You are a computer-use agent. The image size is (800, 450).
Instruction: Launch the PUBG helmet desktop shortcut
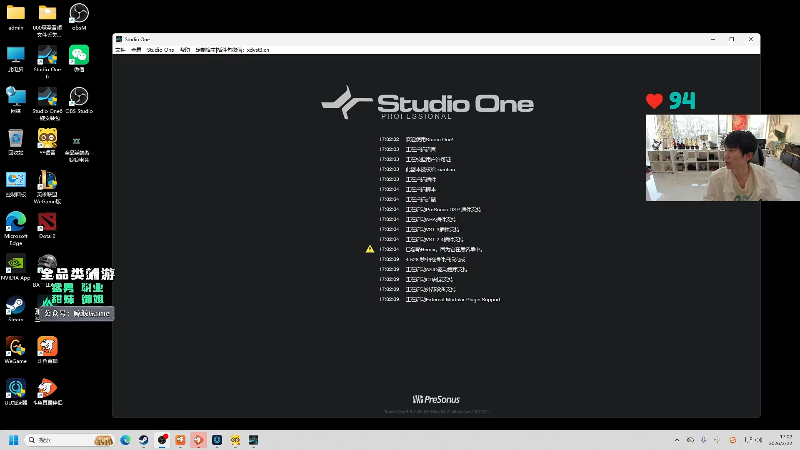tap(47, 261)
